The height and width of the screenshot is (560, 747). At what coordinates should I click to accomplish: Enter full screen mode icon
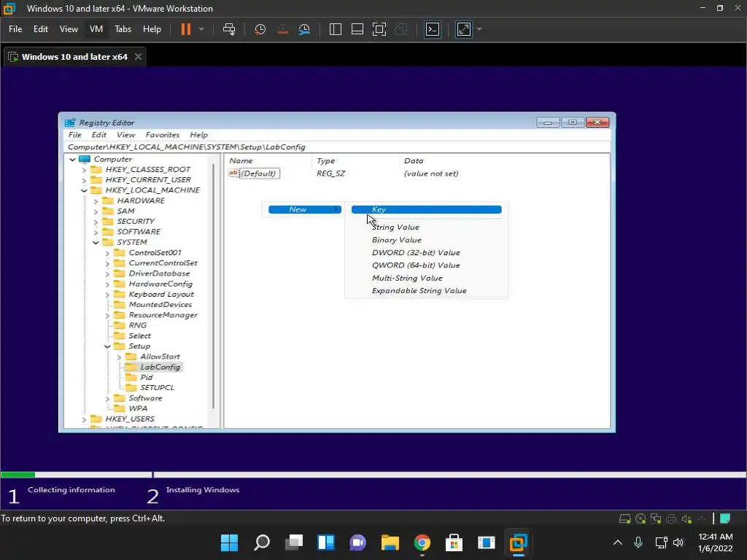click(x=379, y=29)
